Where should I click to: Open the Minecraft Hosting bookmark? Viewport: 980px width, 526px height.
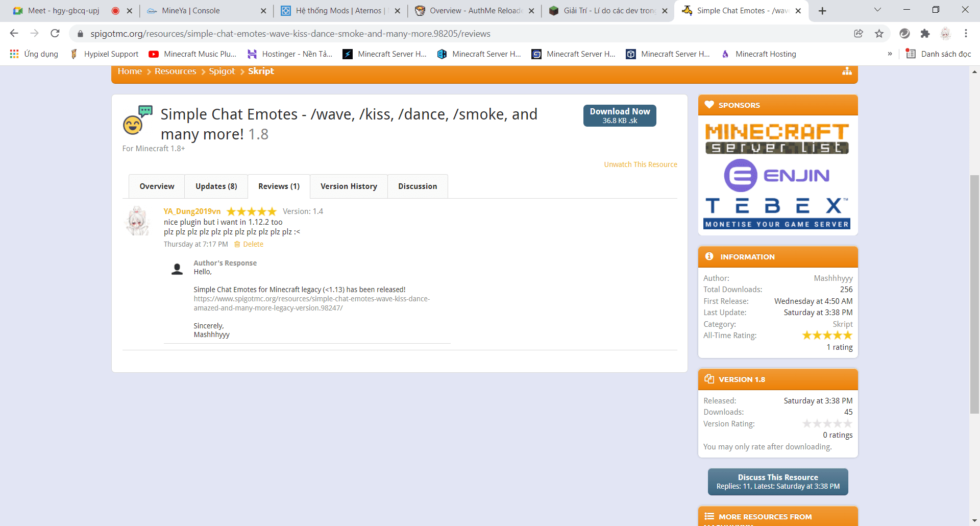758,54
